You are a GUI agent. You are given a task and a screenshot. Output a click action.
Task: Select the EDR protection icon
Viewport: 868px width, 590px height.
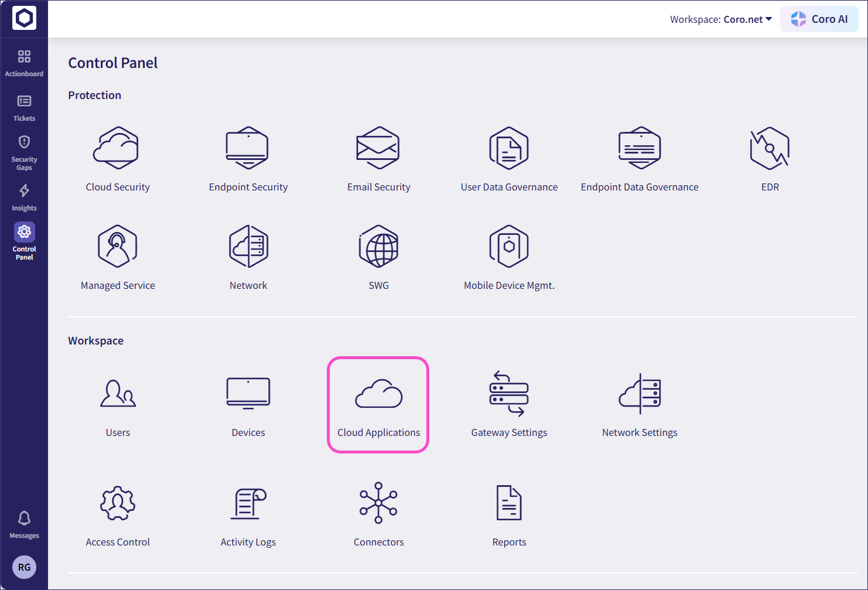click(x=770, y=148)
